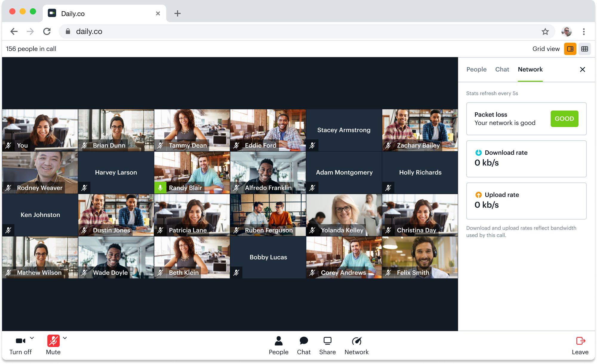Open microphone options chevron next to Mute
This screenshot has width=597, height=364.
click(x=65, y=338)
